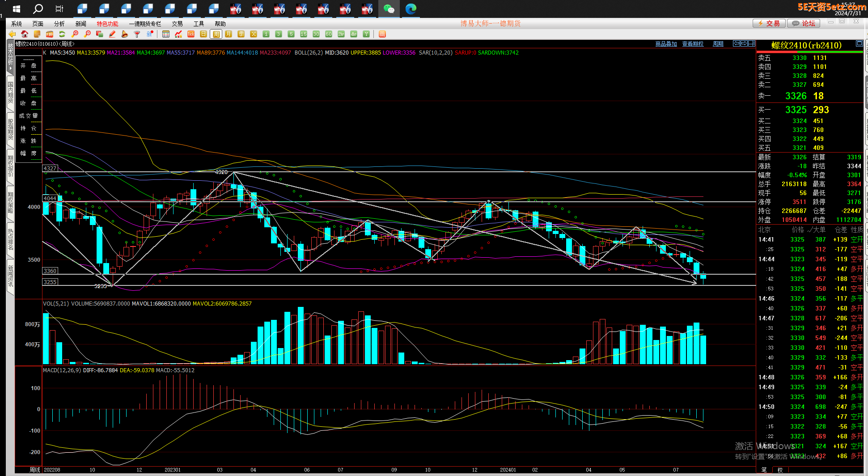Click the 笔 tab at bottom right
868x476 pixels.
(x=764, y=470)
